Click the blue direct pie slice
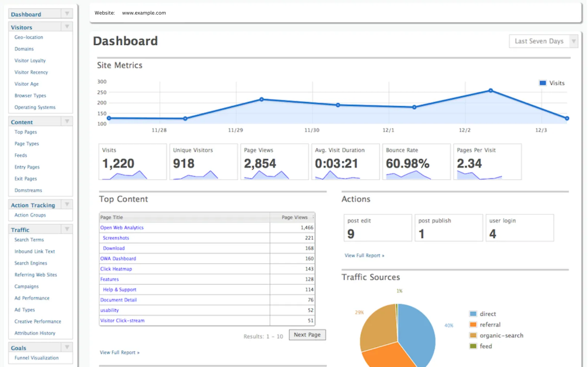This screenshot has width=588, height=367. (418, 334)
